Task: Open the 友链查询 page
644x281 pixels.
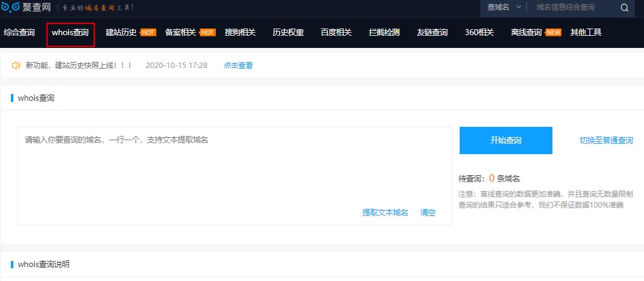Action: coord(432,32)
